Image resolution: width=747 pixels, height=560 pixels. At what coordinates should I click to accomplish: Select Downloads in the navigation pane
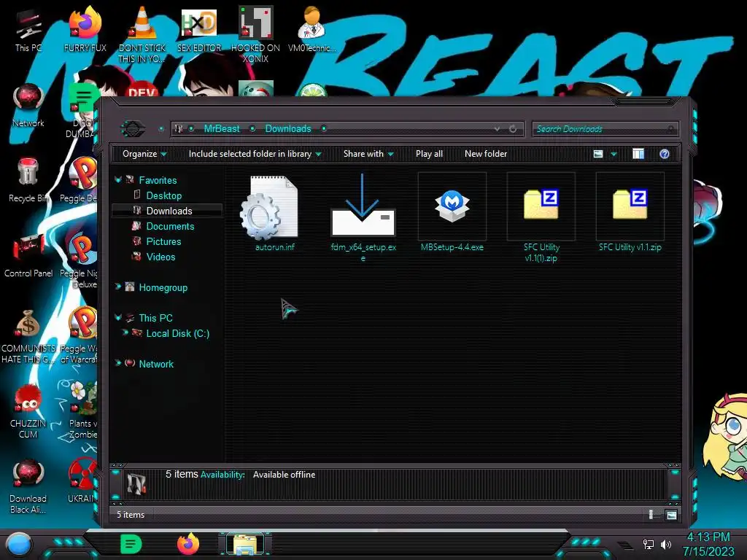pos(169,211)
